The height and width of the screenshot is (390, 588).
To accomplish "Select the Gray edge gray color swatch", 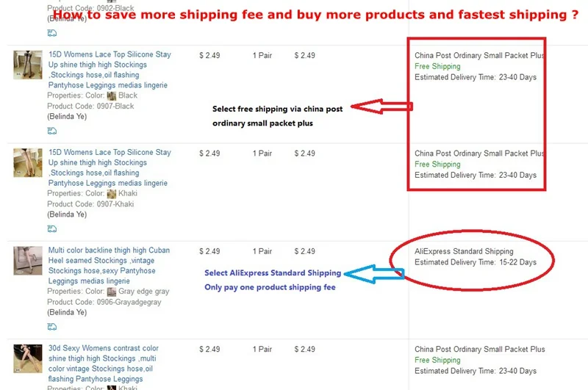I will point(112,292).
